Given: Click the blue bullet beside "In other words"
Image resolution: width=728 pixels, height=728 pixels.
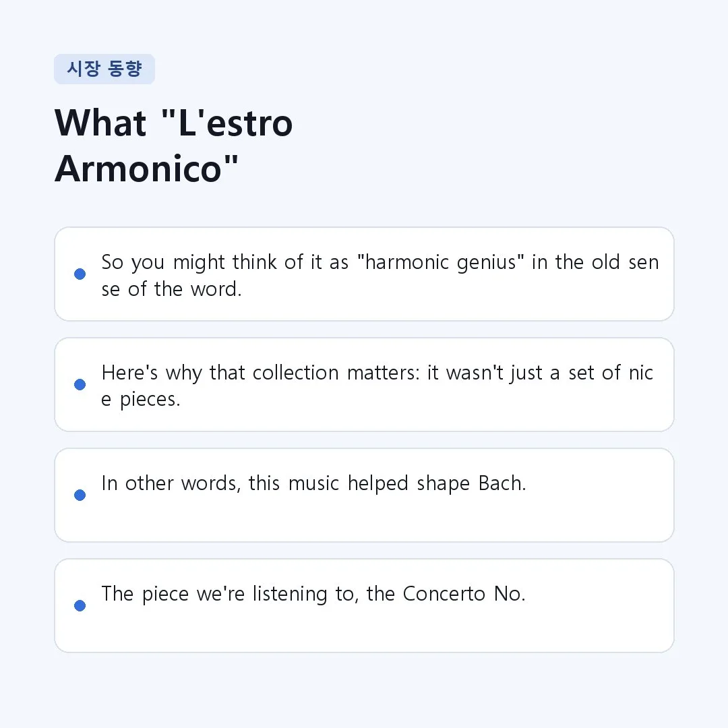Looking at the screenshot, I should 80,495.
